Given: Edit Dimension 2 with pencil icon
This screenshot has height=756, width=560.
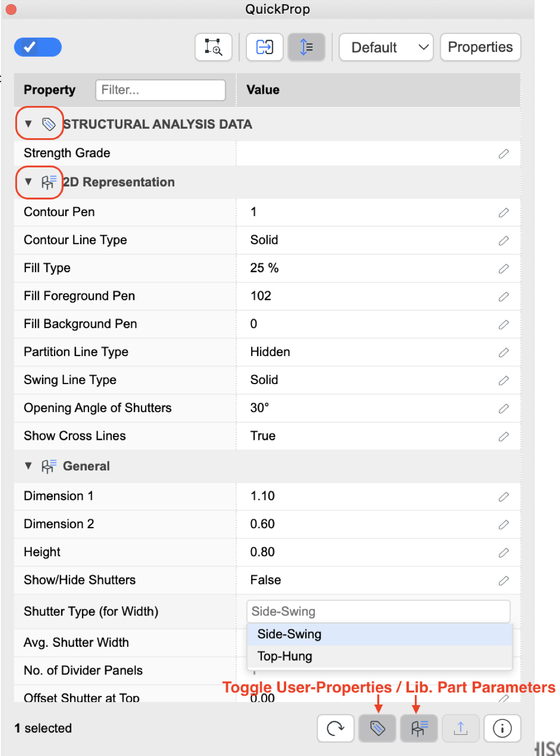Looking at the screenshot, I should [x=504, y=524].
